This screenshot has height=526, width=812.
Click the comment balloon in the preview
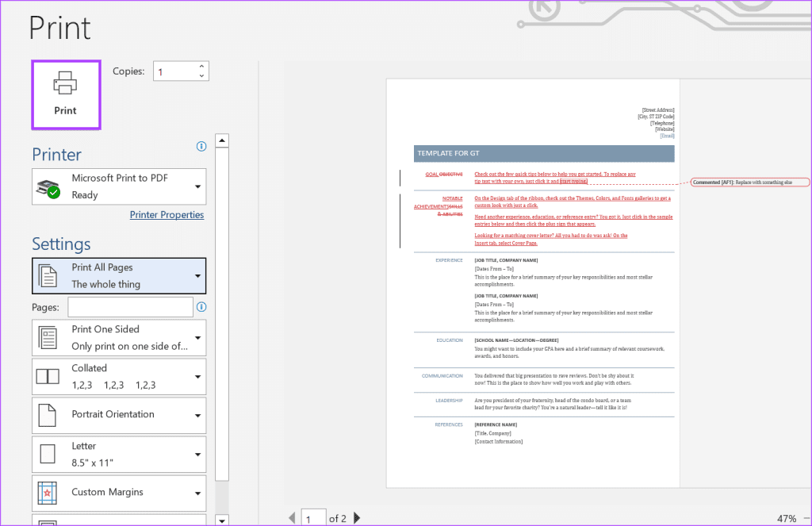pos(750,182)
